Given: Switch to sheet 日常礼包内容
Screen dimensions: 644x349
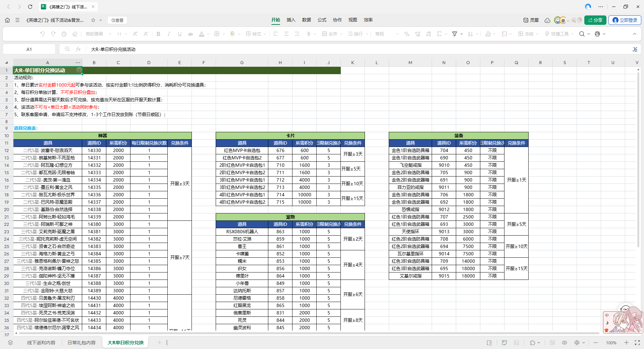Looking at the screenshot, I should point(82,343).
